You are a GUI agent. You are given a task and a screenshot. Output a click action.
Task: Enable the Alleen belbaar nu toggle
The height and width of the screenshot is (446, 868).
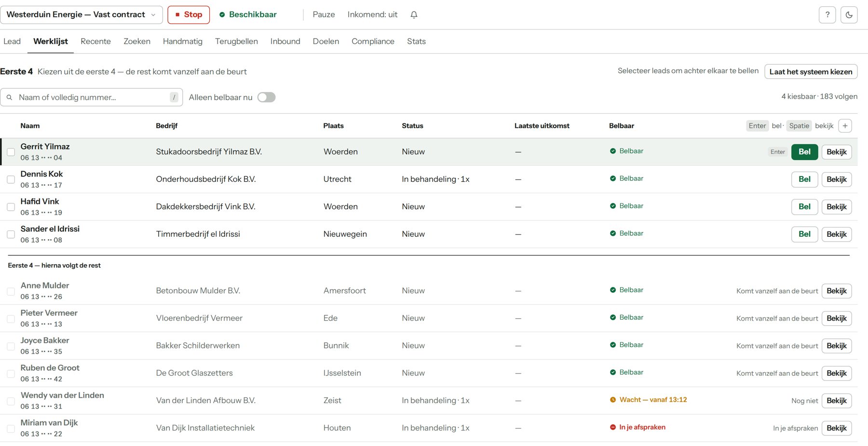(x=266, y=97)
